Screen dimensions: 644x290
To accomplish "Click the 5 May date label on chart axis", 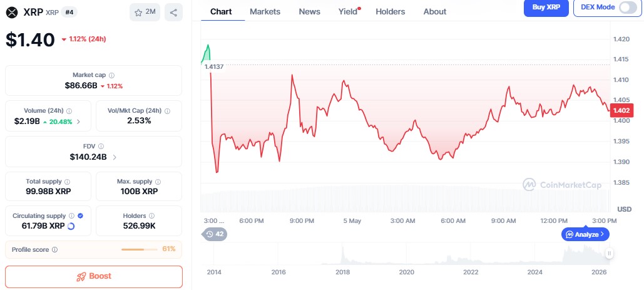I will tap(352, 221).
